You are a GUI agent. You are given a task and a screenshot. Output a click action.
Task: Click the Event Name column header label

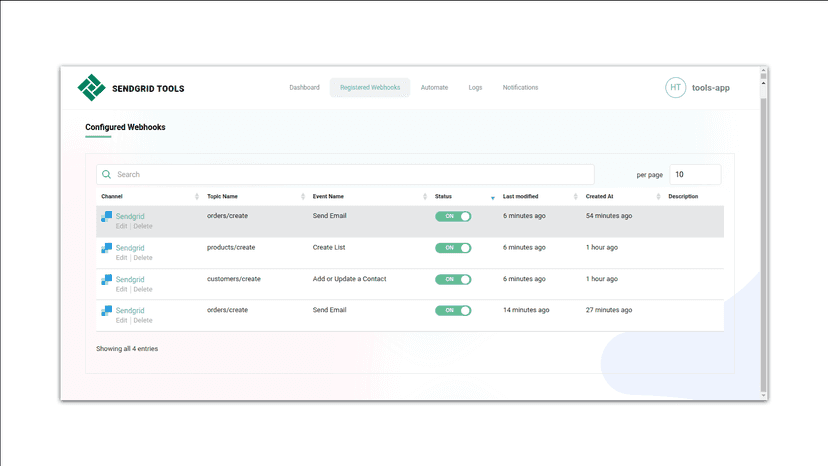[328, 197]
